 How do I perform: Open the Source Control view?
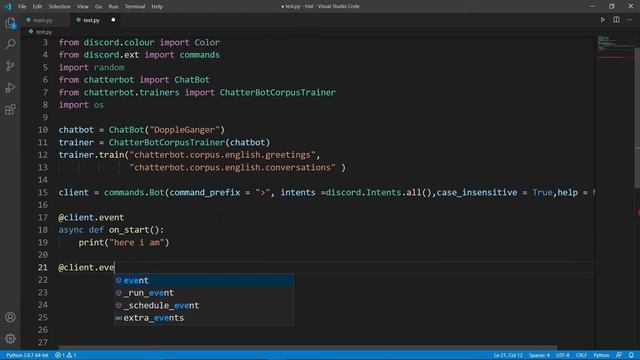(11, 66)
